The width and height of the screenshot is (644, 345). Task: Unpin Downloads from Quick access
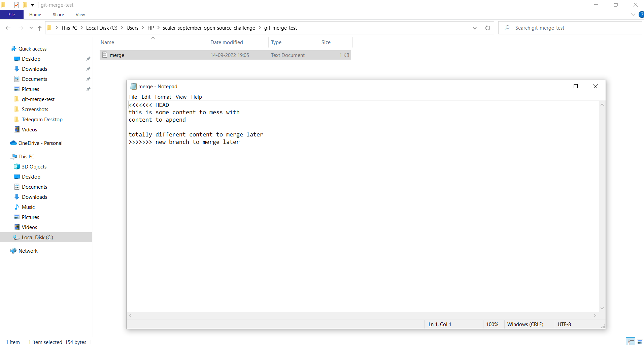(x=88, y=69)
